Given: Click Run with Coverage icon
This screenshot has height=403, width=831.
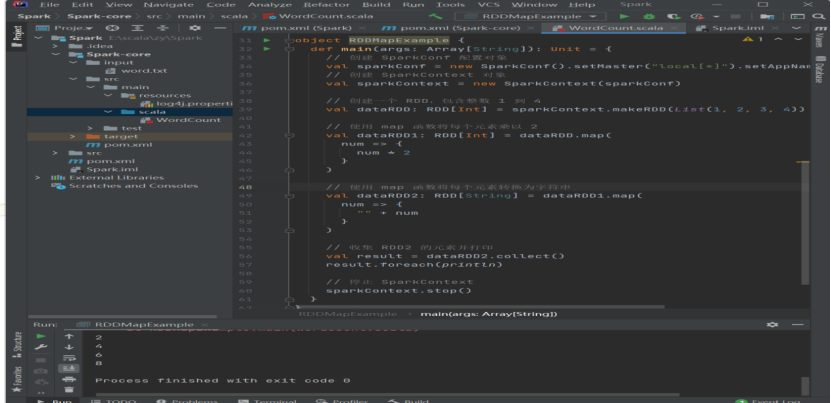Looking at the screenshot, I should (673, 16).
